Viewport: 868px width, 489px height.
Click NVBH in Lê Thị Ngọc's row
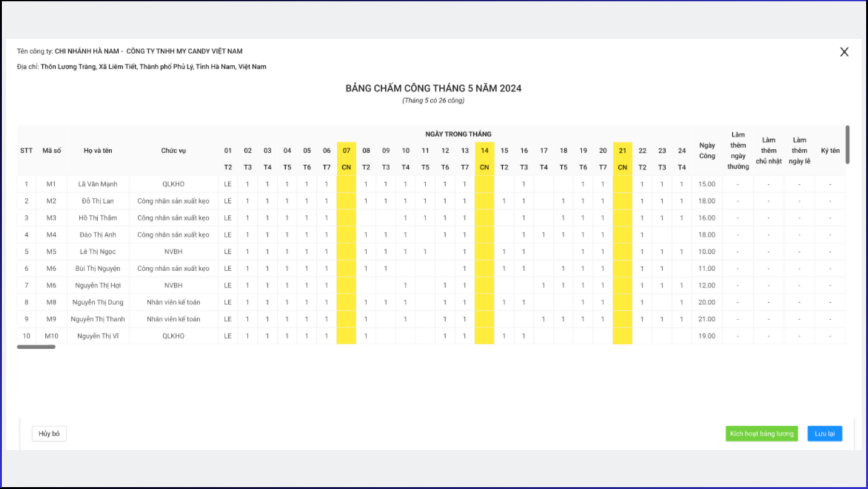(x=174, y=252)
